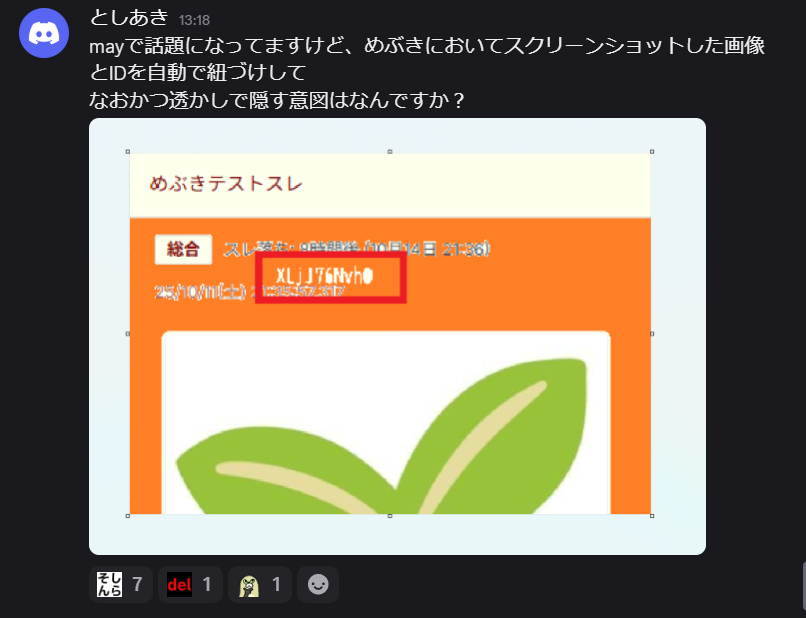This screenshot has height=618, width=806.
Task: Click the bottom-right selection handle of image
Action: 652,516
